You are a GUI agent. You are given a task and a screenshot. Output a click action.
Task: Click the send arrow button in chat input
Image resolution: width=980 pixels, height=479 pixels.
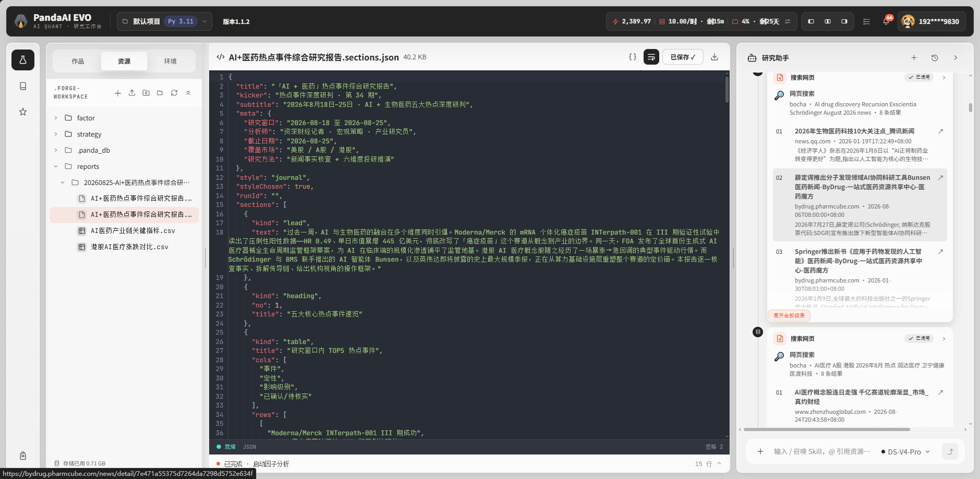click(x=950, y=451)
